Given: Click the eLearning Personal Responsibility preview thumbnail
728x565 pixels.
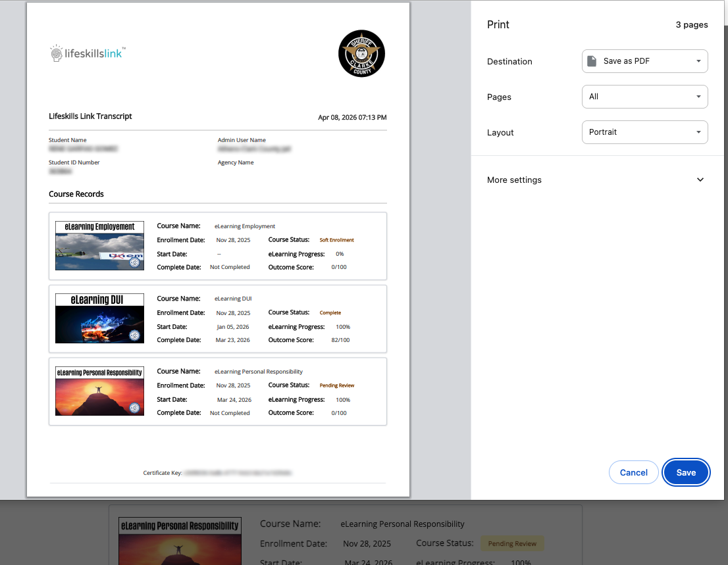Looking at the screenshot, I should 99,391.
